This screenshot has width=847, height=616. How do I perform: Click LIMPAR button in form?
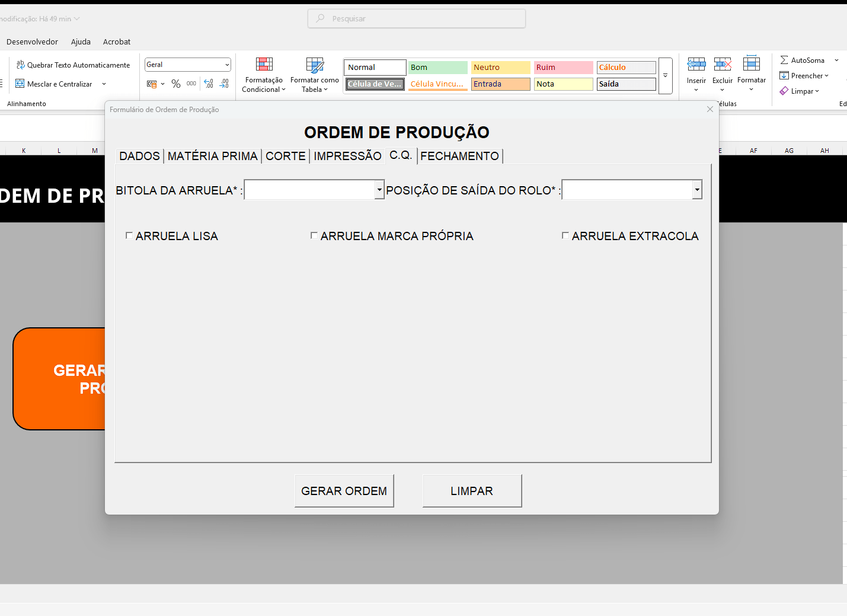[x=472, y=491]
